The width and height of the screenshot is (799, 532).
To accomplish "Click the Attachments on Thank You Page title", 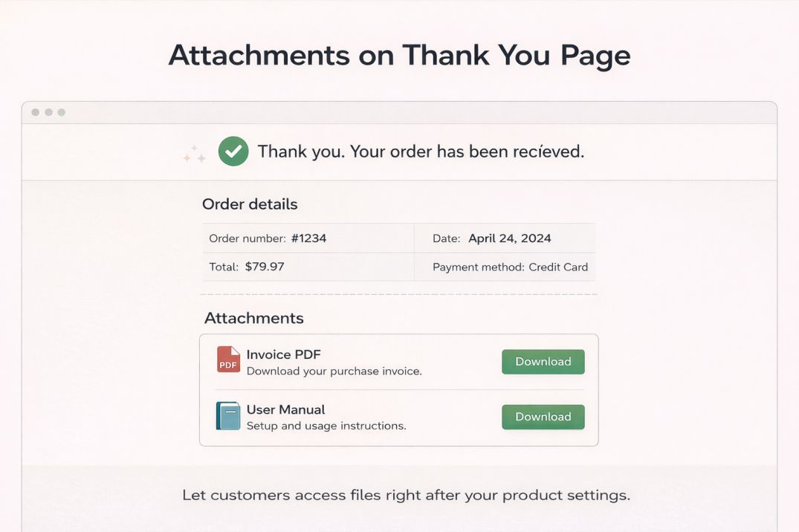I will click(399, 55).
